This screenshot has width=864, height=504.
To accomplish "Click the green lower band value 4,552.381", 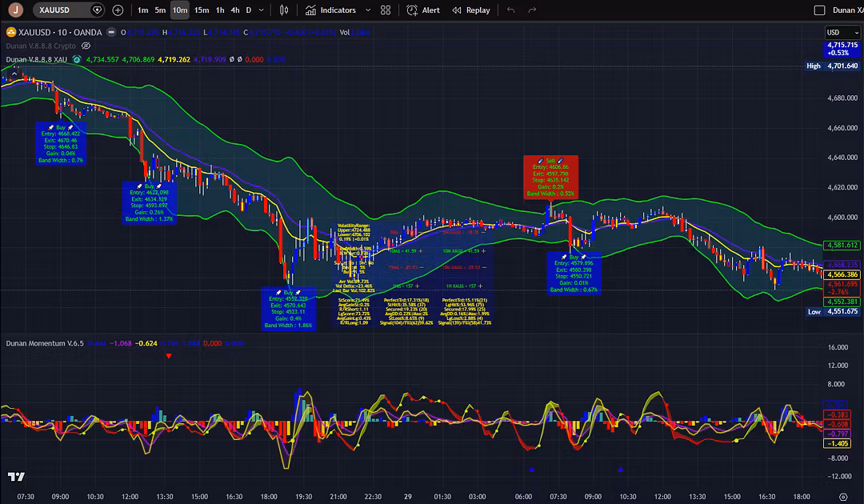I will [x=842, y=302].
